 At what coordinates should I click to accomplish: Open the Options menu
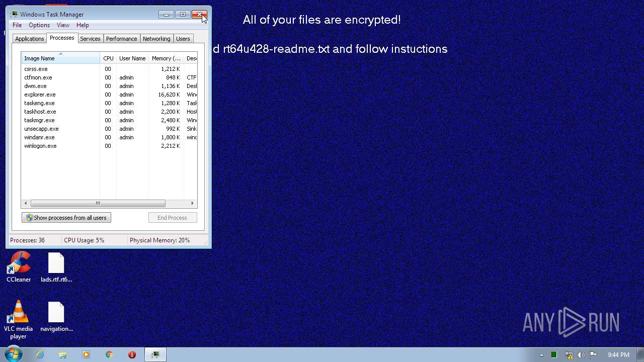pyautogui.click(x=39, y=25)
